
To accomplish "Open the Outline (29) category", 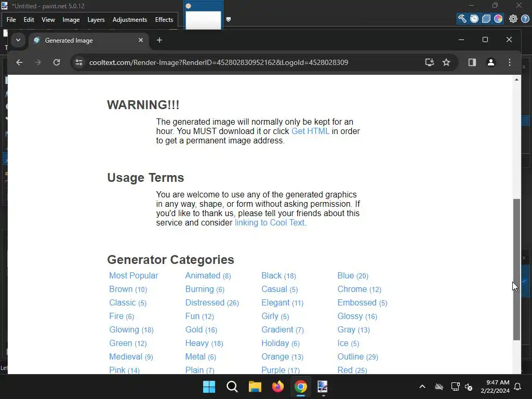I will coord(357,356).
